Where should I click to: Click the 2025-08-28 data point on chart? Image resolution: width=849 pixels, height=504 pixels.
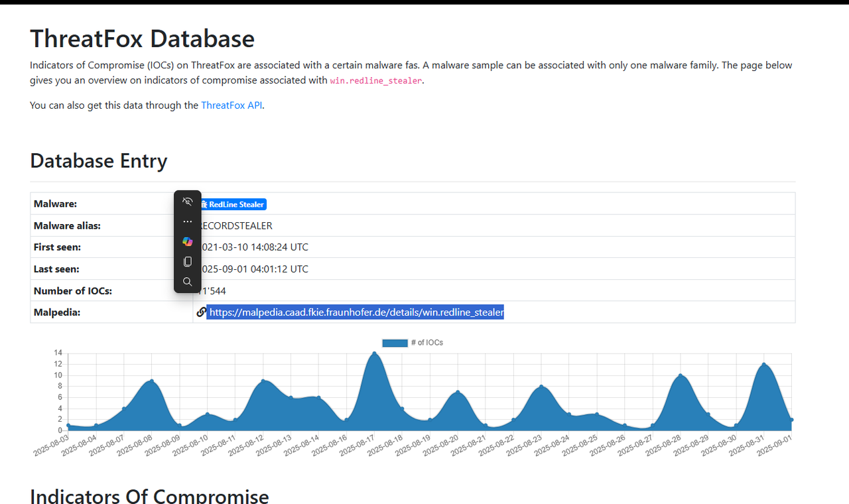click(x=681, y=376)
